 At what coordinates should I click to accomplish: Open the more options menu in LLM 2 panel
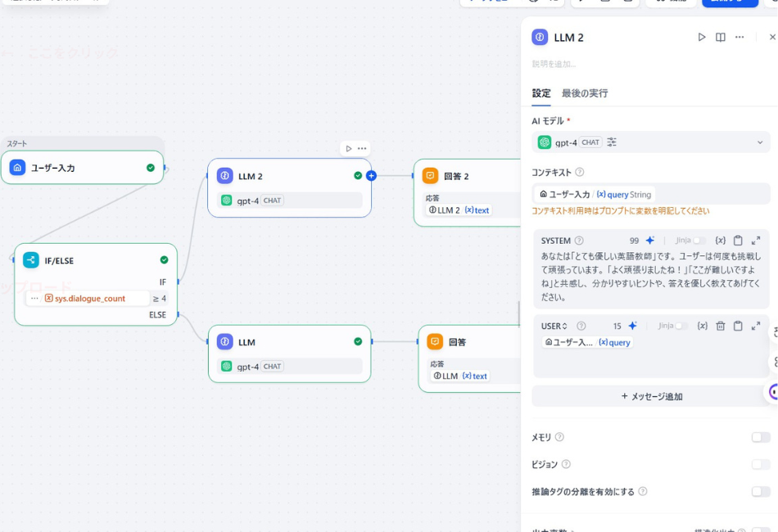740,37
